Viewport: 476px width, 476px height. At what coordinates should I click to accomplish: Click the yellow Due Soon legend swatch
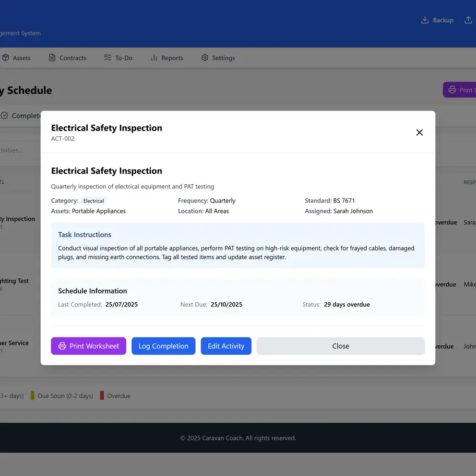[x=32, y=396]
